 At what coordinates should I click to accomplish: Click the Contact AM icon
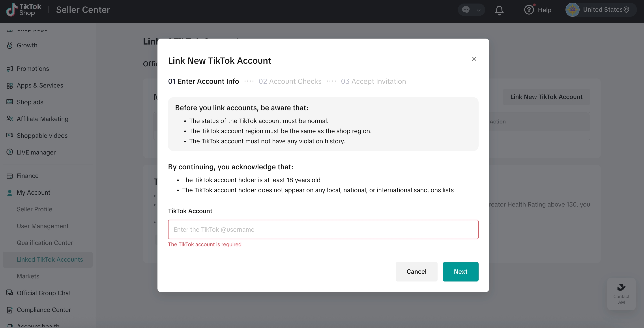pos(621,288)
